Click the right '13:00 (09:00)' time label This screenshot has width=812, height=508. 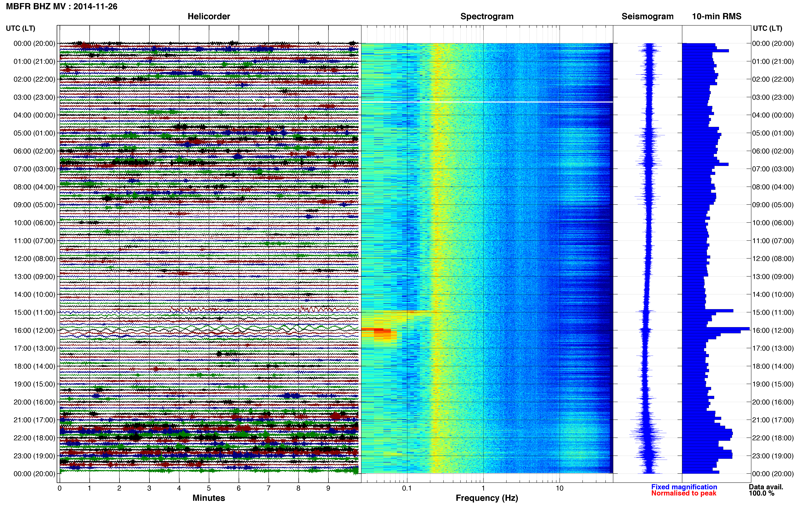(773, 277)
